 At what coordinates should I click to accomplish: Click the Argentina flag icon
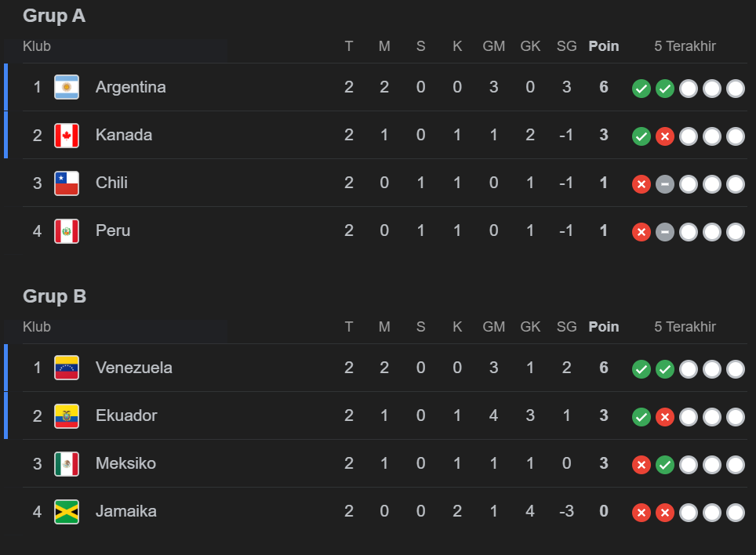(x=67, y=87)
